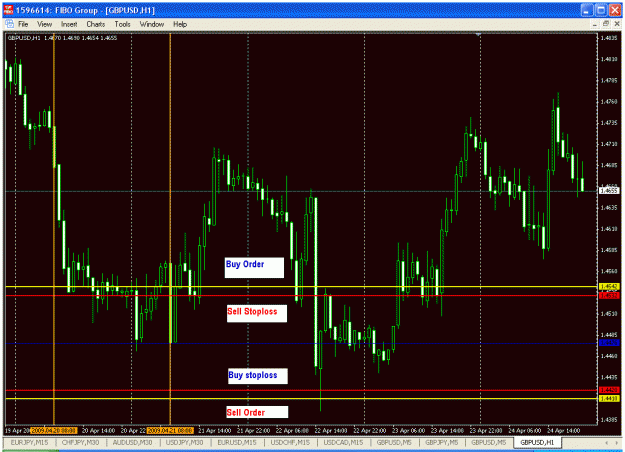Close the main FIBO Group window
The image size is (625, 452).
click(615, 10)
